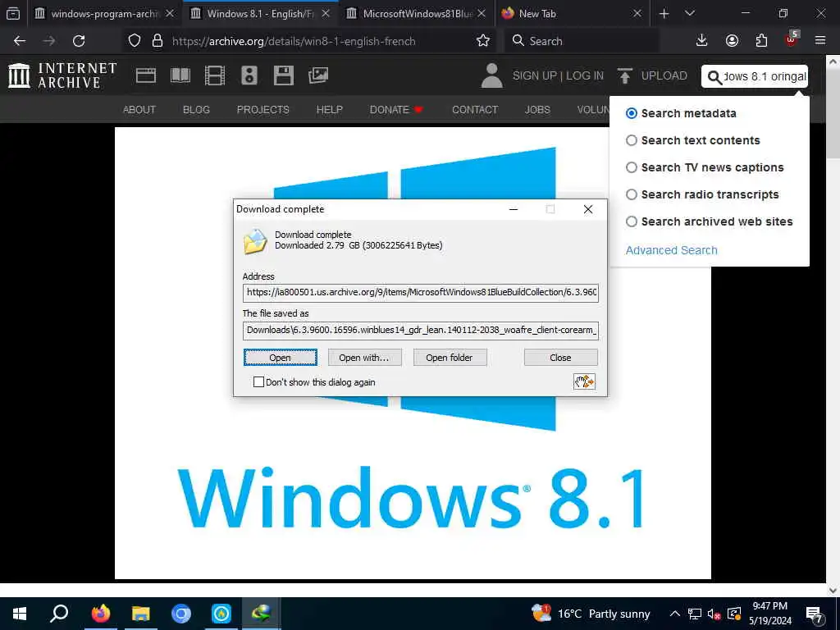Select Search archived web sites option
This screenshot has height=630, width=840.
click(632, 221)
